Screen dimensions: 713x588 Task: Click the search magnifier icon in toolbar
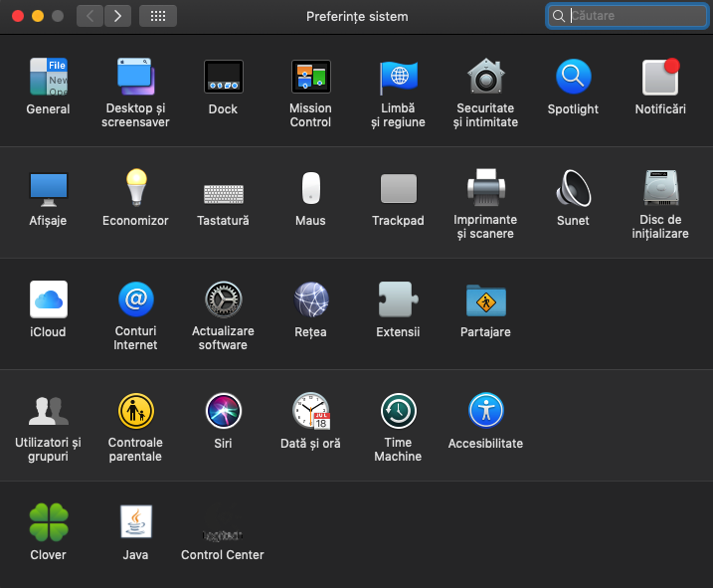559,16
